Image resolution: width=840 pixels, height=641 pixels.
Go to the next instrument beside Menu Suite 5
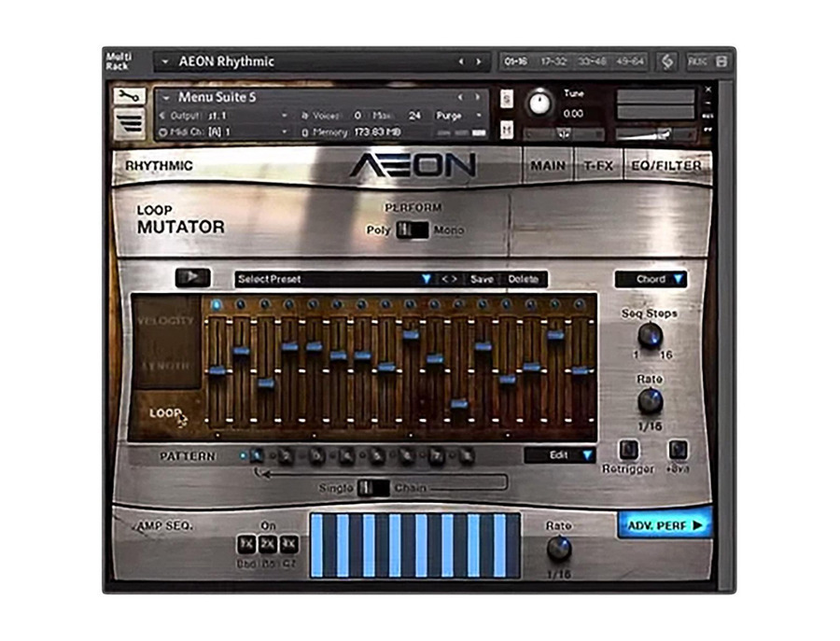pos(477,97)
